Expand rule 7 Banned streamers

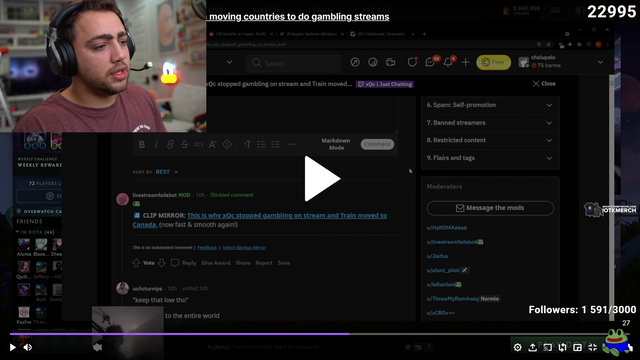[x=490, y=122]
